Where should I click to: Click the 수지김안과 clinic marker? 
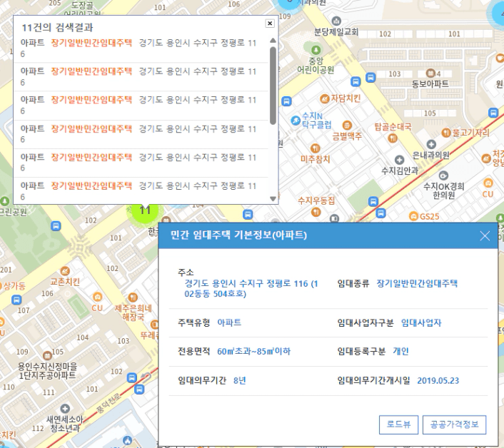point(399,160)
